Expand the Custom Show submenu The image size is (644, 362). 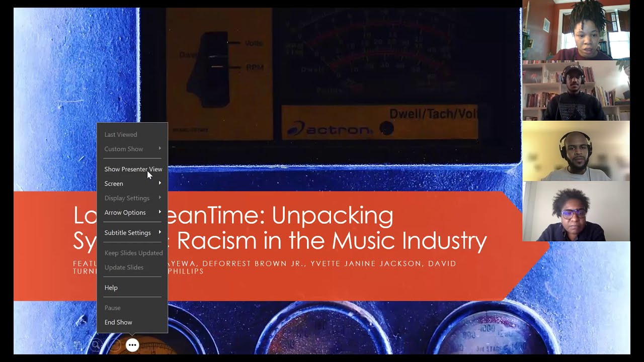click(132, 149)
